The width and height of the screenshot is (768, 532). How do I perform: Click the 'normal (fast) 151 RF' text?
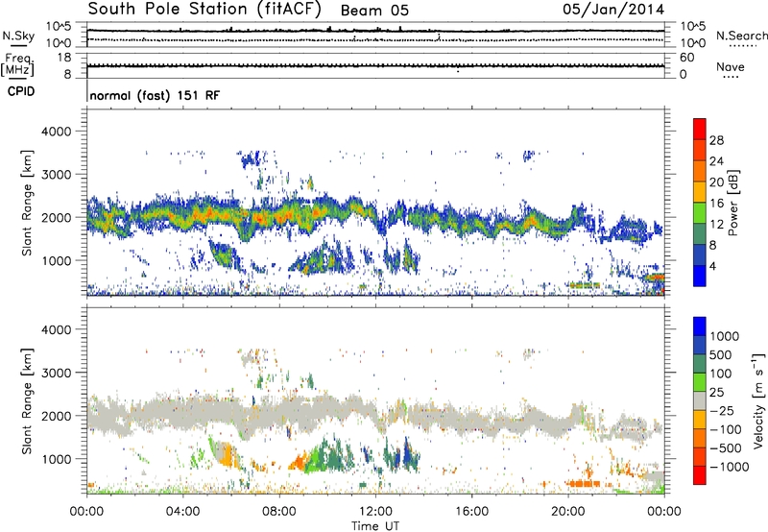[x=155, y=95]
